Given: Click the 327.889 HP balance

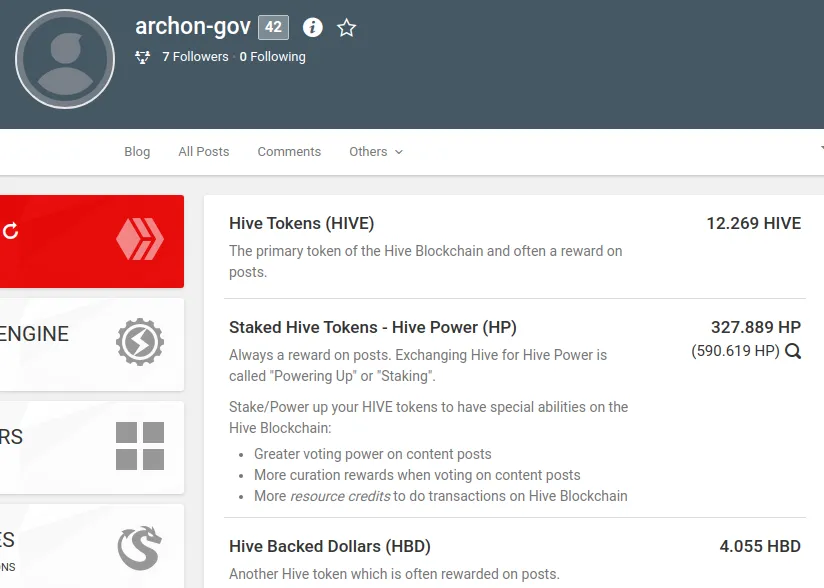Looking at the screenshot, I should coord(756,327).
